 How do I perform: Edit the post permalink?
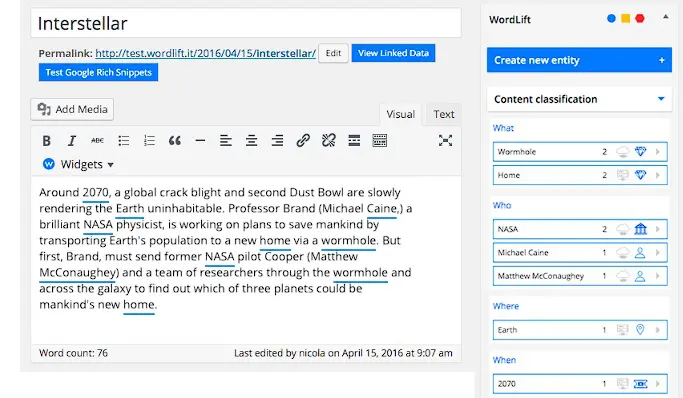(333, 53)
